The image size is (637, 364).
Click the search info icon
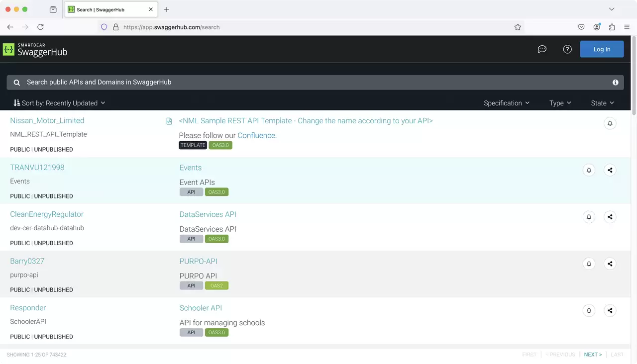pos(616,83)
